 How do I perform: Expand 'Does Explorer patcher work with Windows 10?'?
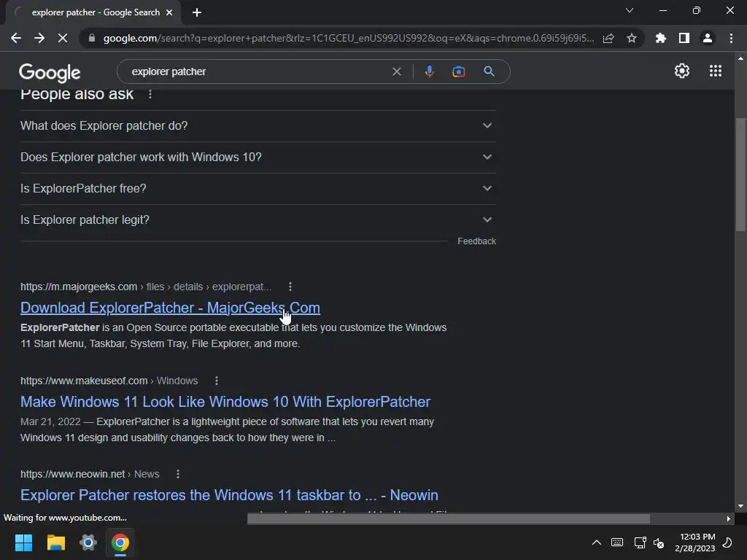[x=258, y=157]
